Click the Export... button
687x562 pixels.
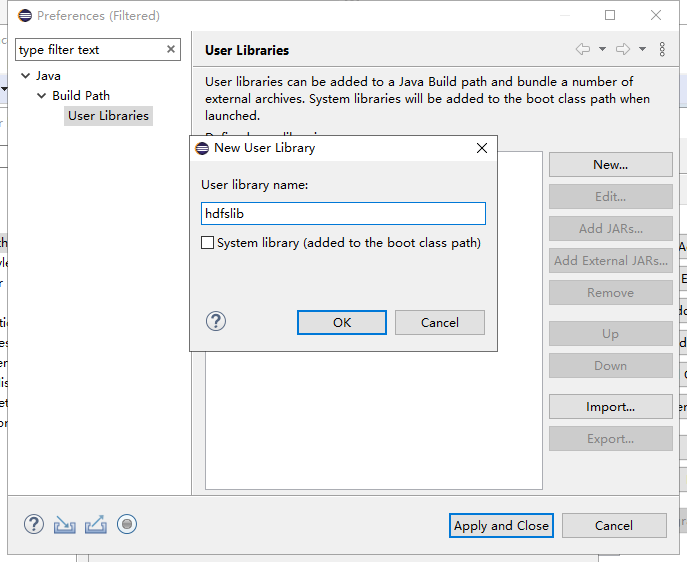(610, 439)
